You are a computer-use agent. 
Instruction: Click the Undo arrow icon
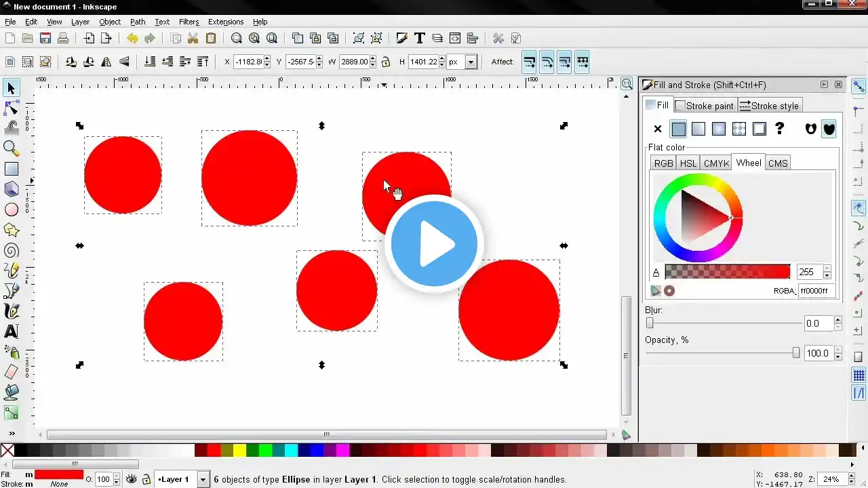(x=132, y=39)
